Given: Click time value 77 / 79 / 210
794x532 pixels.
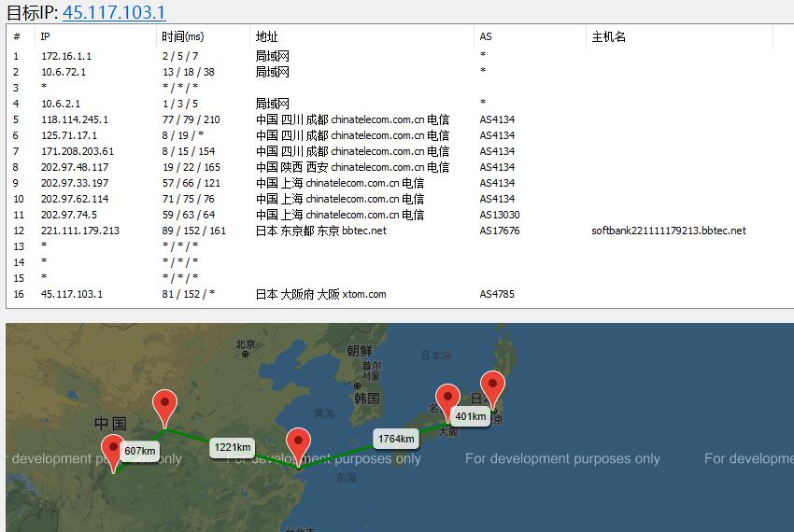Looking at the screenshot, I should click(x=191, y=119).
